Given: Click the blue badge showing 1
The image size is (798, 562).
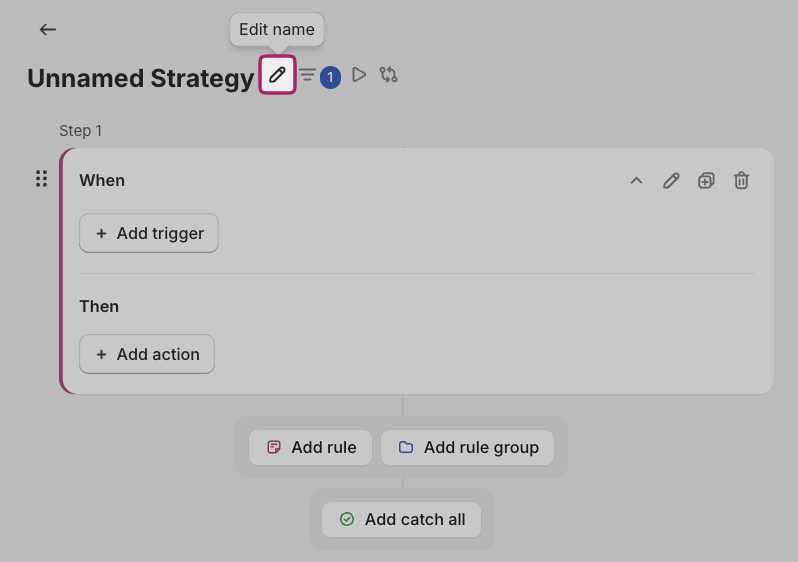Looking at the screenshot, I should click(330, 77).
